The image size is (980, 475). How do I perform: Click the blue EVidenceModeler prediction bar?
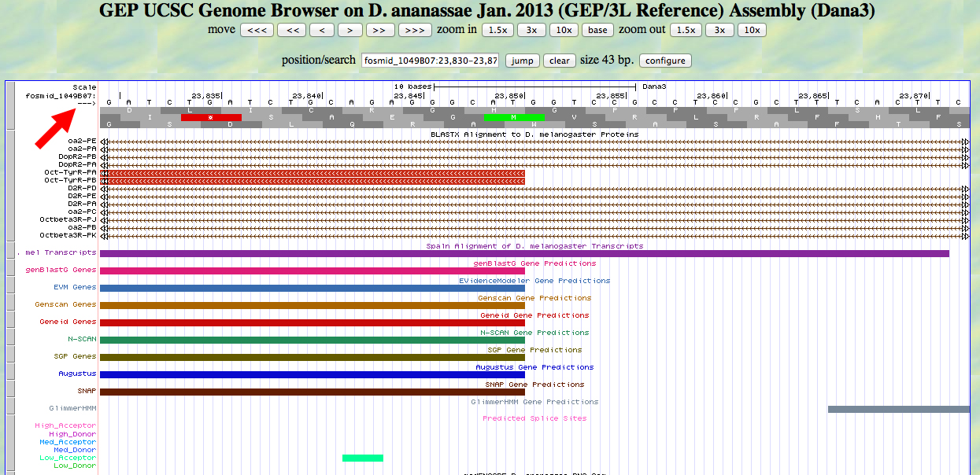click(x=312, y=288)
